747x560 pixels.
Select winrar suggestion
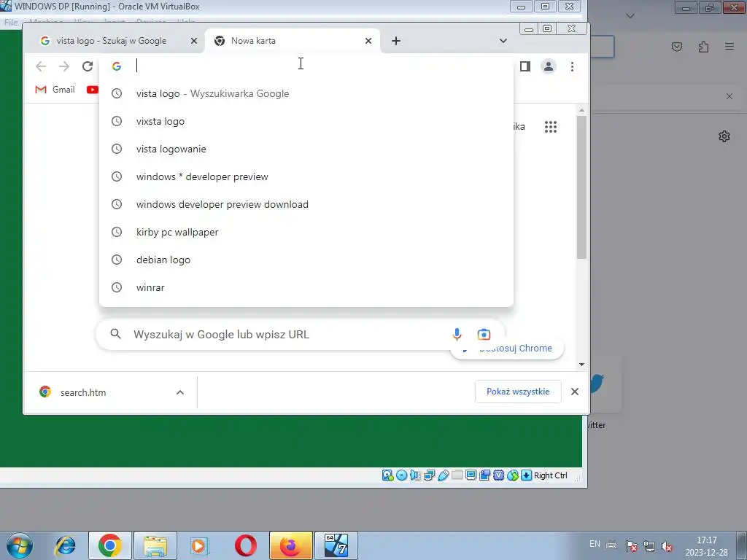click(x=306, y=287)
